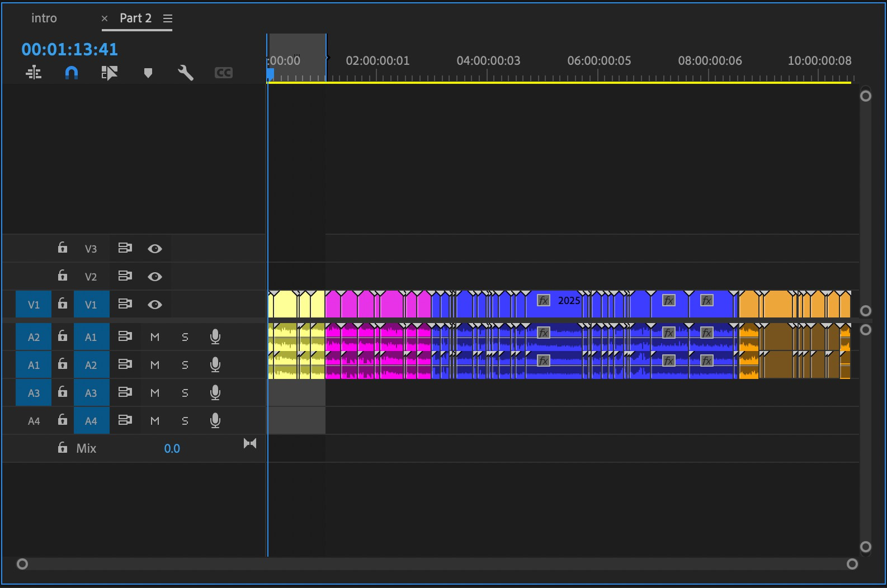Toggle V1 source patching button
The height and width of the screenshot is (588, 887).
(34, 305)
